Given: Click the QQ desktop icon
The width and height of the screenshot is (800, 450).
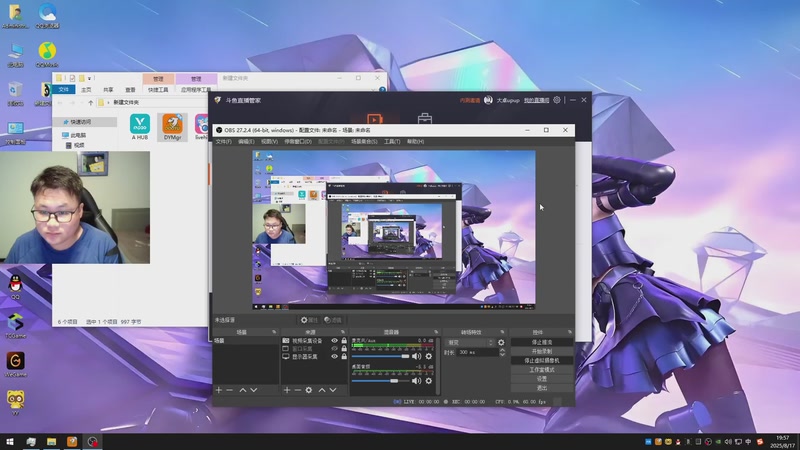Looking at the screenshot, I should tap(15, 287).
